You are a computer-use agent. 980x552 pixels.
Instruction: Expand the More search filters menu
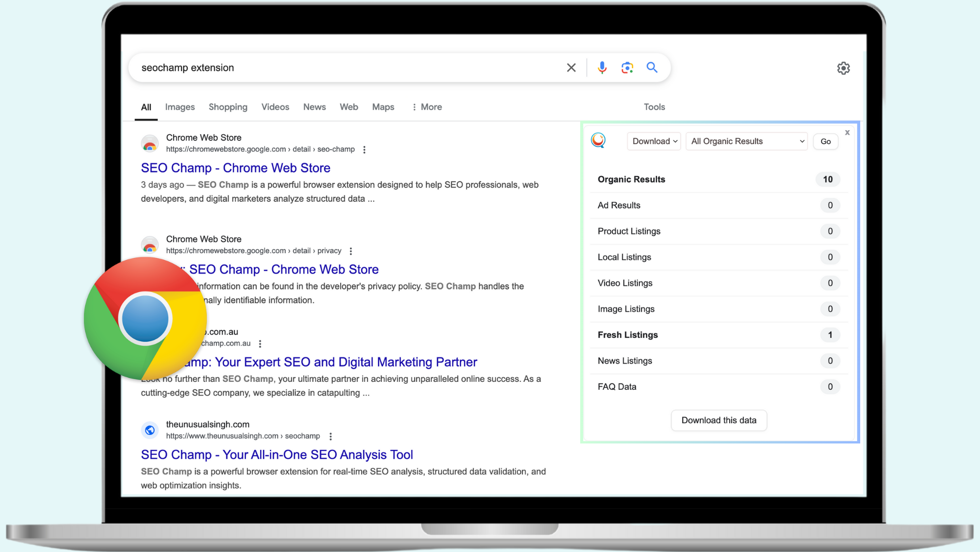pos(427,107)
